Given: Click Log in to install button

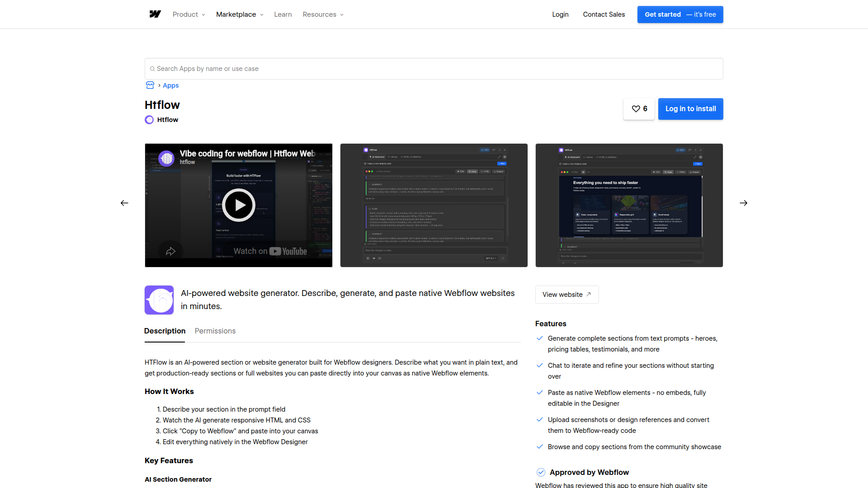Looking at the screenshot, I should (691, 109).
